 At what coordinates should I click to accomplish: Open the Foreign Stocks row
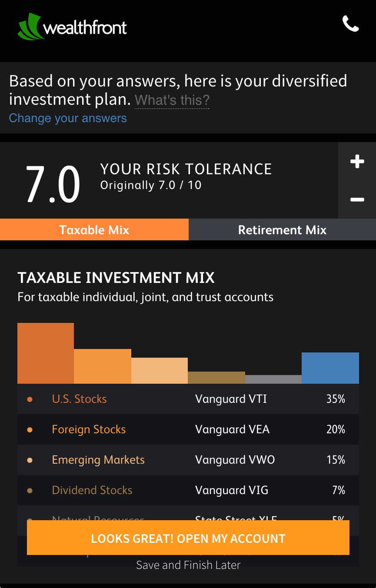pos(188,429)
